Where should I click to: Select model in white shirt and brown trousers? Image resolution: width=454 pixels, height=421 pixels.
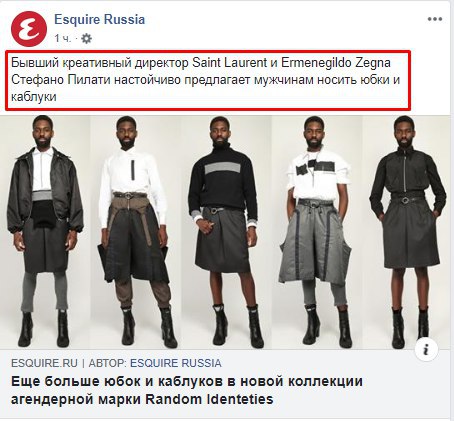pyautogui.click(x=136, y=232)
